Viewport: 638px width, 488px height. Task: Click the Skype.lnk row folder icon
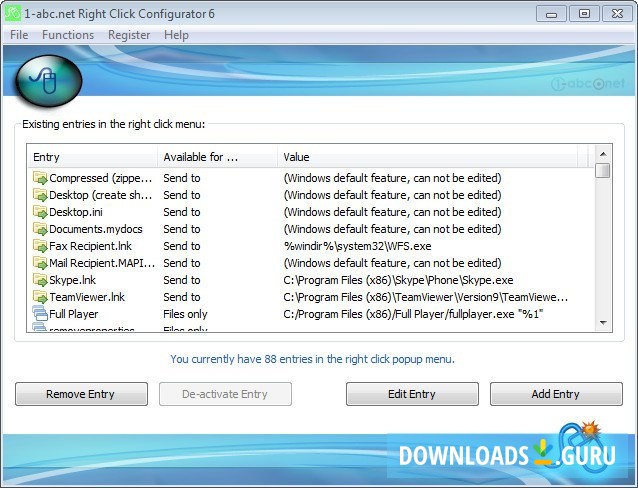coord(40,280)
